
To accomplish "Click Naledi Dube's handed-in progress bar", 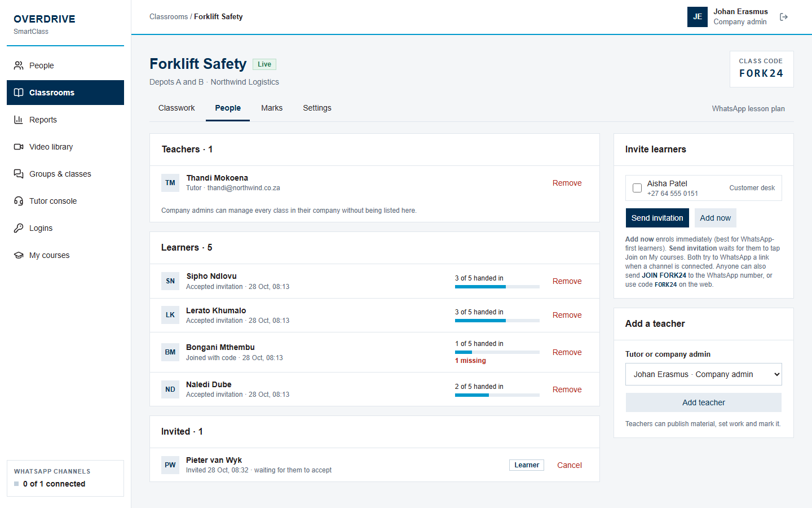I will pyautogui.click(x=497, y=395).
